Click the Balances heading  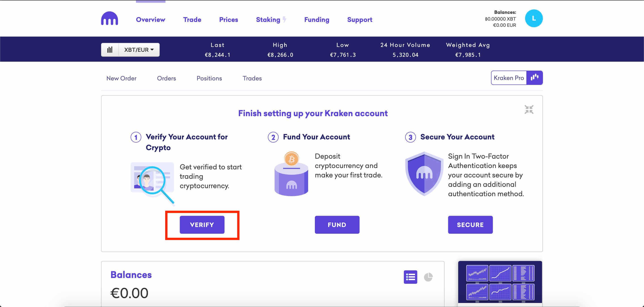click(131, 275)
